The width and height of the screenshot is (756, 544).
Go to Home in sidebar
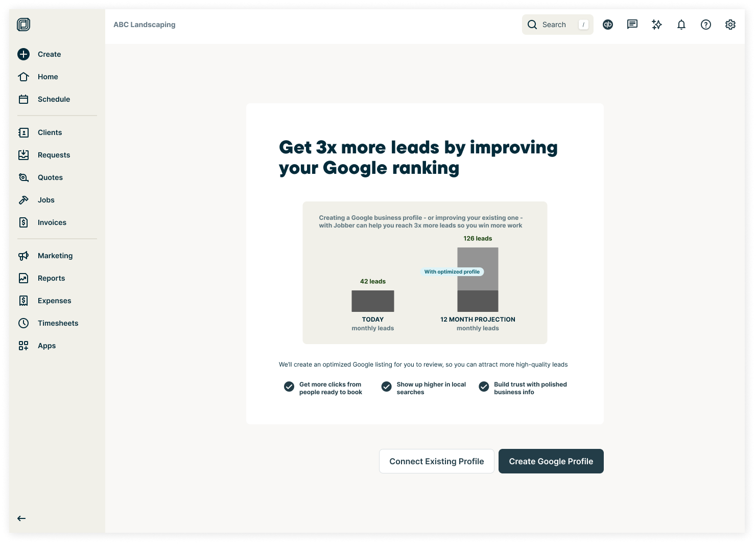pos(48,77)
